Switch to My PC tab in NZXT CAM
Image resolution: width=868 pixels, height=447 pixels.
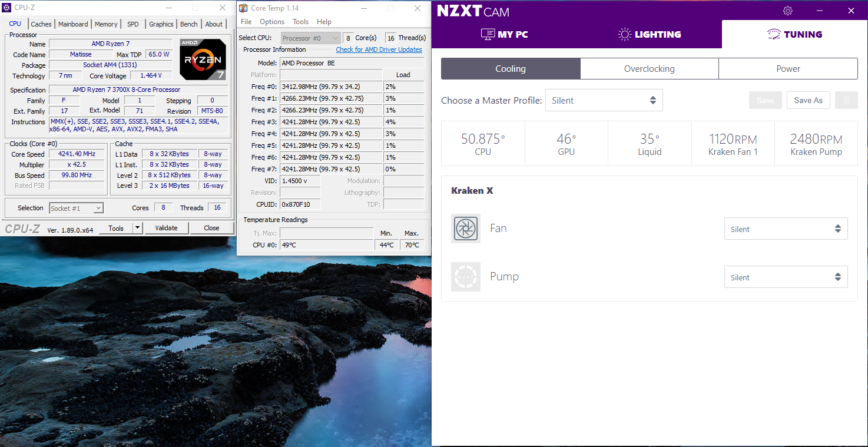[504, 34]
